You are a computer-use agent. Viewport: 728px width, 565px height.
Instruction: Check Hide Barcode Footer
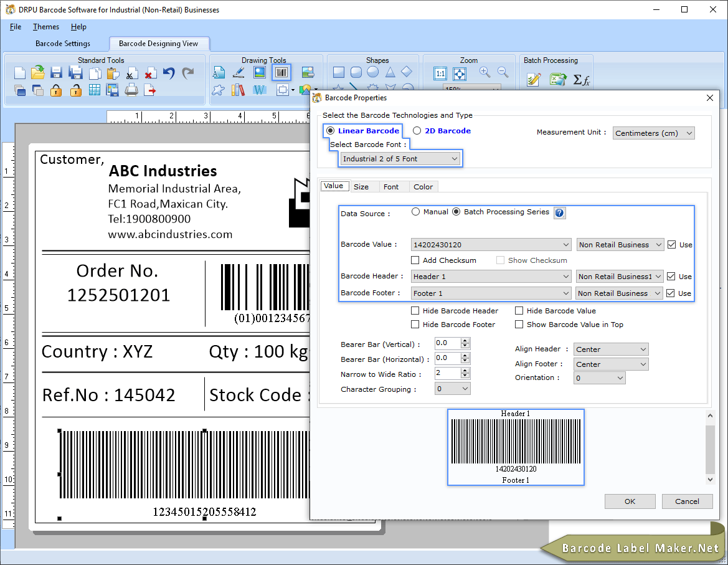[415, 324]
